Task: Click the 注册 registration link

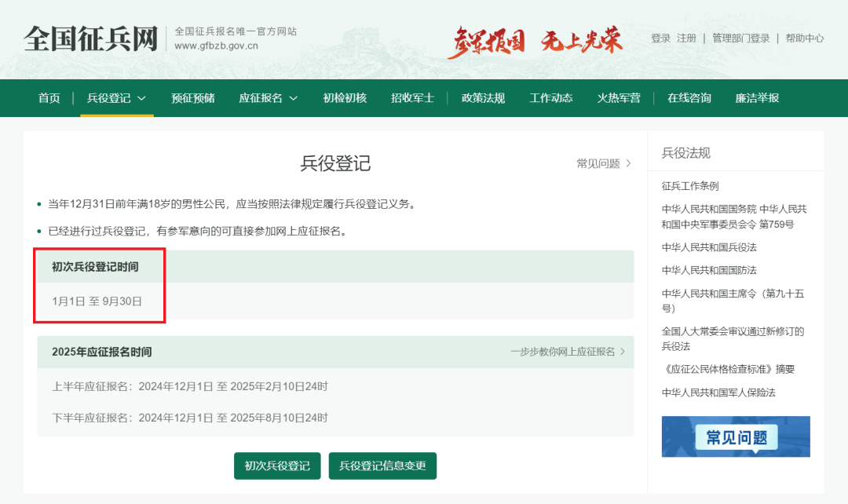Action: coord(686,38)
